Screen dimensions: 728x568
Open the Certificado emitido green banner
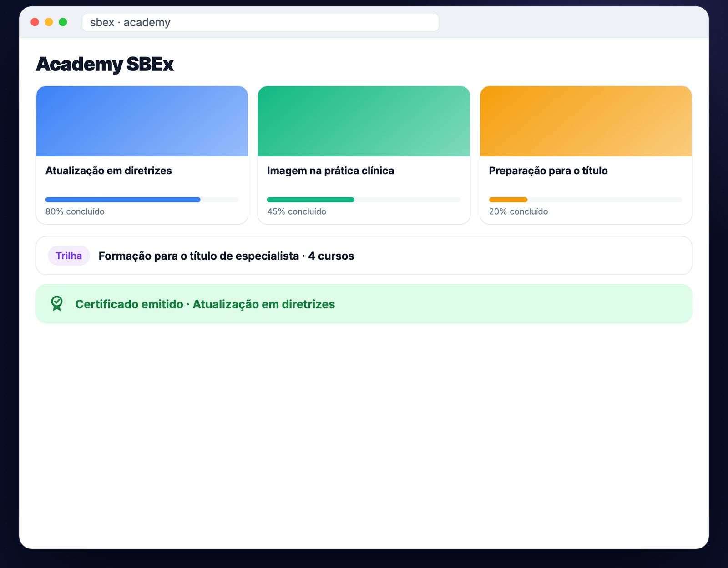[x=364, y=304]
